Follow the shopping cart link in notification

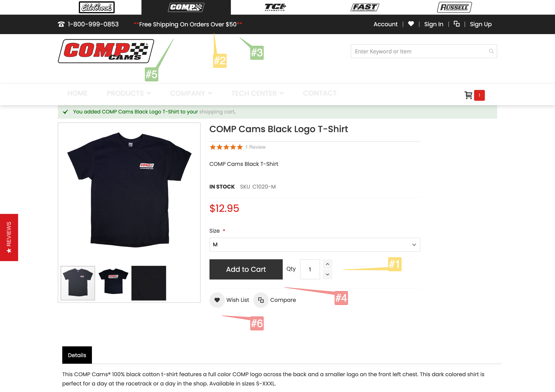(217, 112)
